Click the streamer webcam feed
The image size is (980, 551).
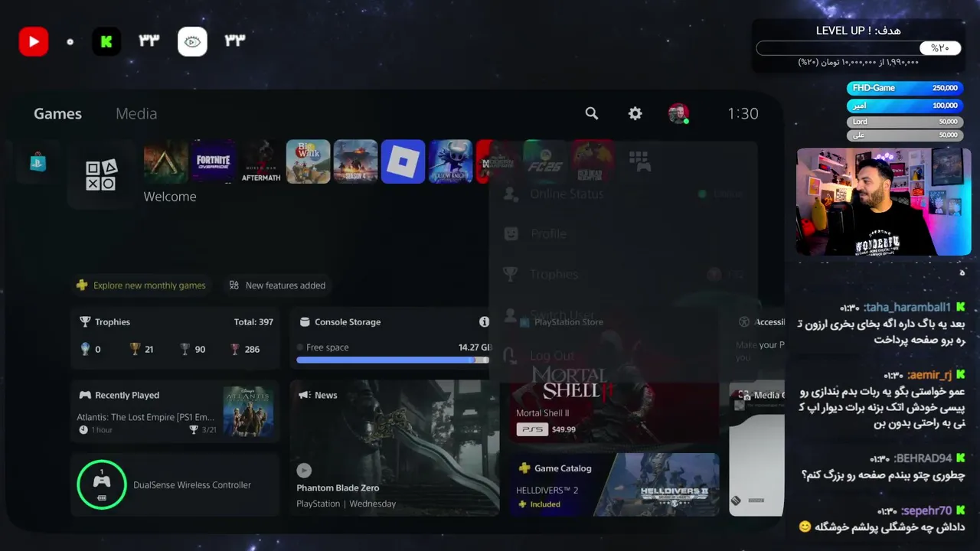pyautogui.click(x=884, y=201)
